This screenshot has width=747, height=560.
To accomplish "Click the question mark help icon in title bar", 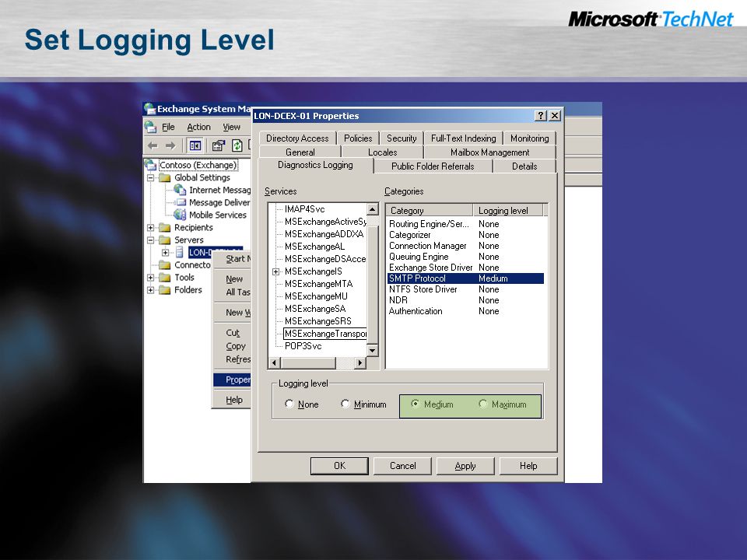I will coord(540,116).
